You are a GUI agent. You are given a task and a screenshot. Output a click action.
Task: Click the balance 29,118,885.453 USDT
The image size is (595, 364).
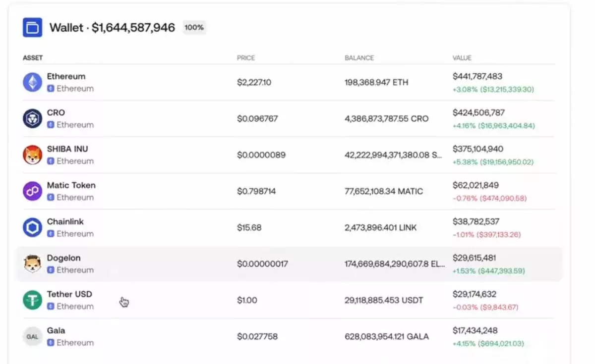pos(383,300)
